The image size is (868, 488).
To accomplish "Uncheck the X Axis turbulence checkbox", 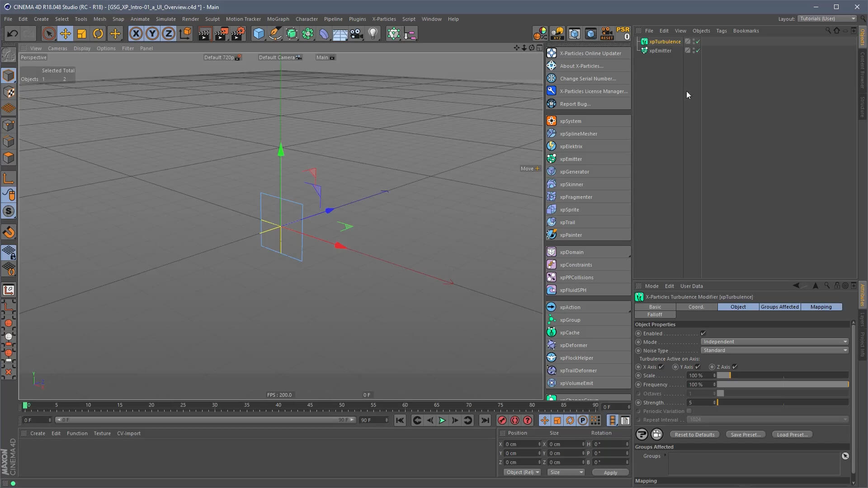I will [x=661, y=367].
